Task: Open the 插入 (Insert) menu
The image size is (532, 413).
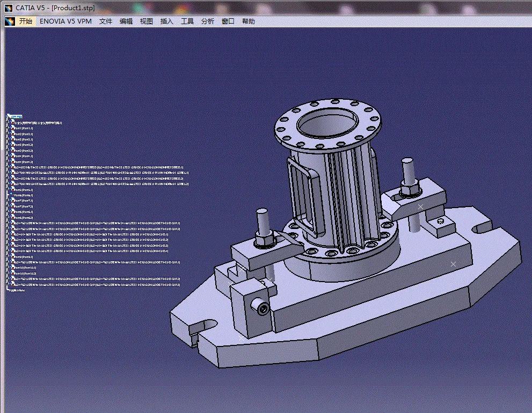Action: [166, 21]
